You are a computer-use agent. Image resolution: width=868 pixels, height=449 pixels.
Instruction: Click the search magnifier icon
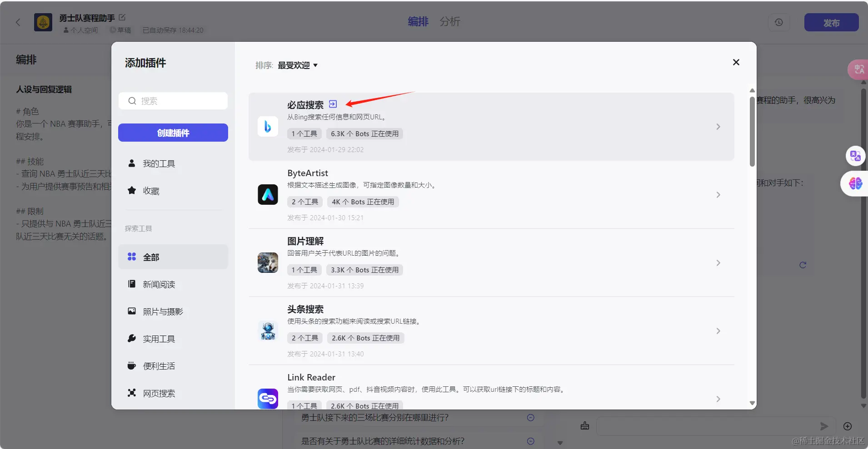click(x=132, y=101)
